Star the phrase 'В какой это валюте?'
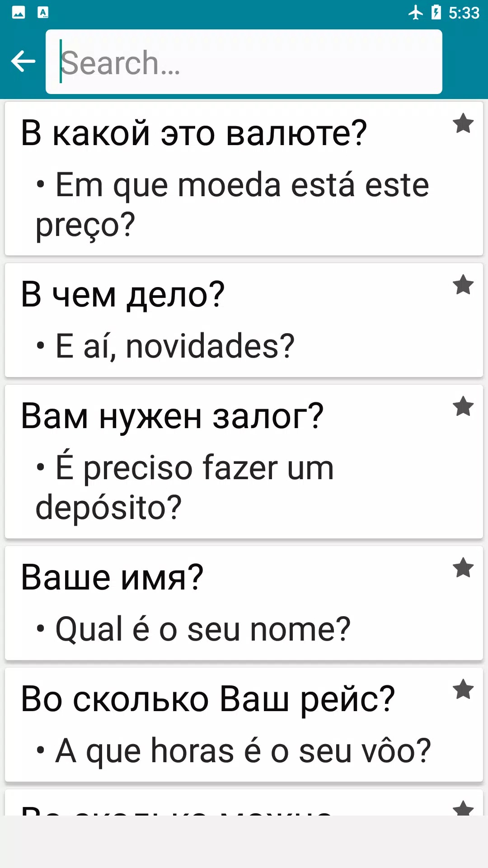 click(463, 123)
